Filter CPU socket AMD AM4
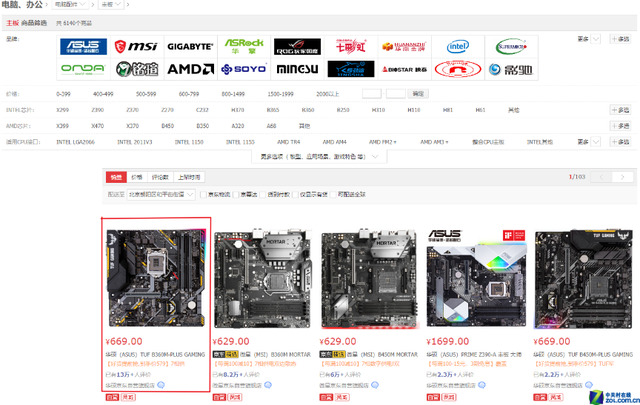 click(334, 142)
